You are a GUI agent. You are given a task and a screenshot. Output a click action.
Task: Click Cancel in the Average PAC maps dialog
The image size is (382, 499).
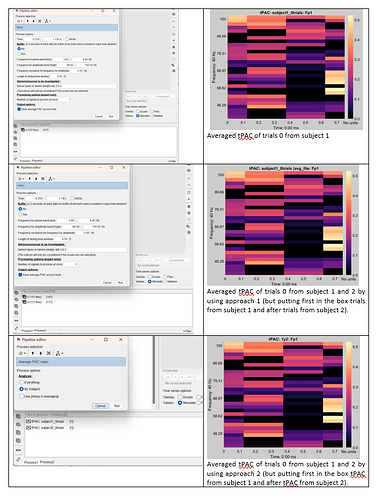tap(100, 406)
